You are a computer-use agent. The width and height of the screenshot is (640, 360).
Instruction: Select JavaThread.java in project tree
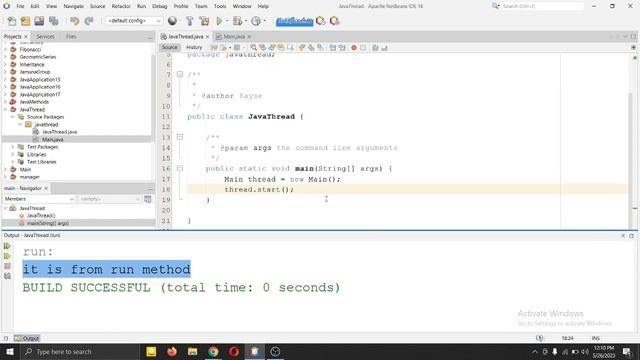point(59,132)
